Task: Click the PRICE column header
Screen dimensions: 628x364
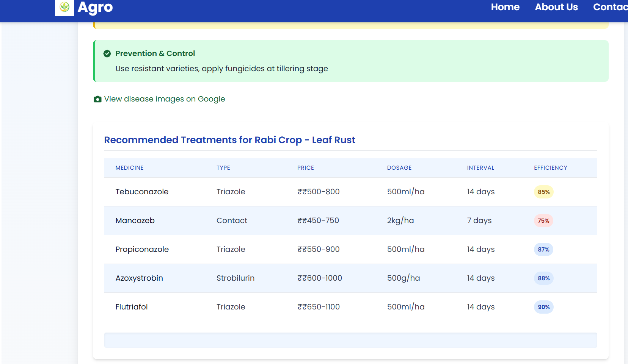Action: click(x=306, y=168)
